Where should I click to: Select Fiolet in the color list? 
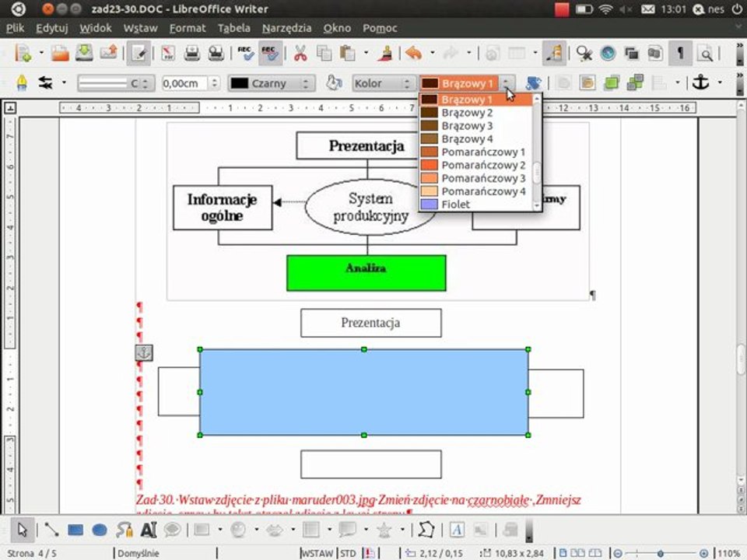coord(475,205)
